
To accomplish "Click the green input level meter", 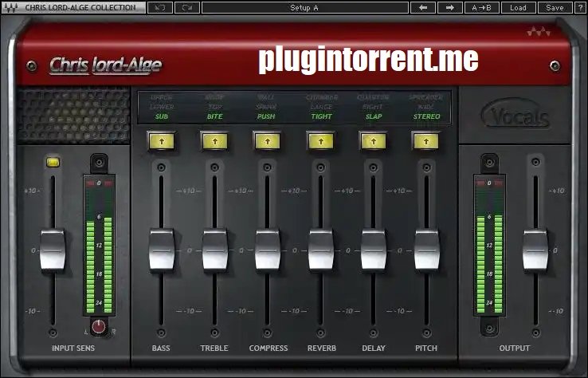I will pyautogui.click(x=99, y=245).
